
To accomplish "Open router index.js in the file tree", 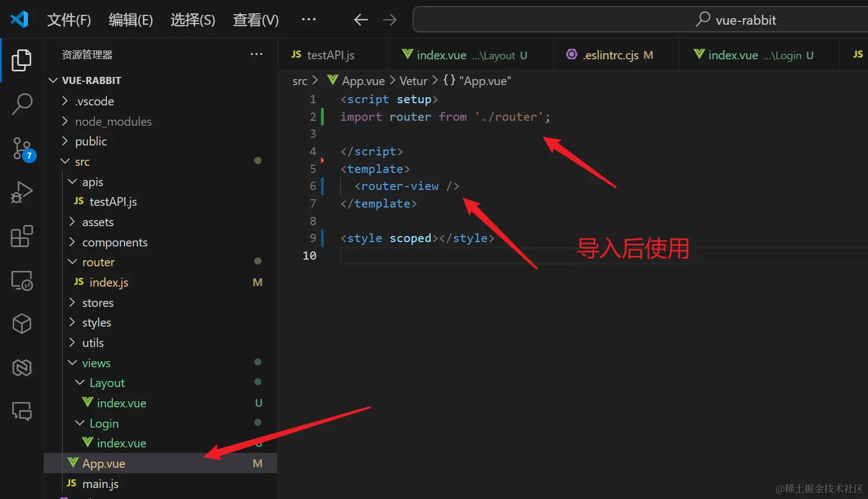I will coord(160,282).
